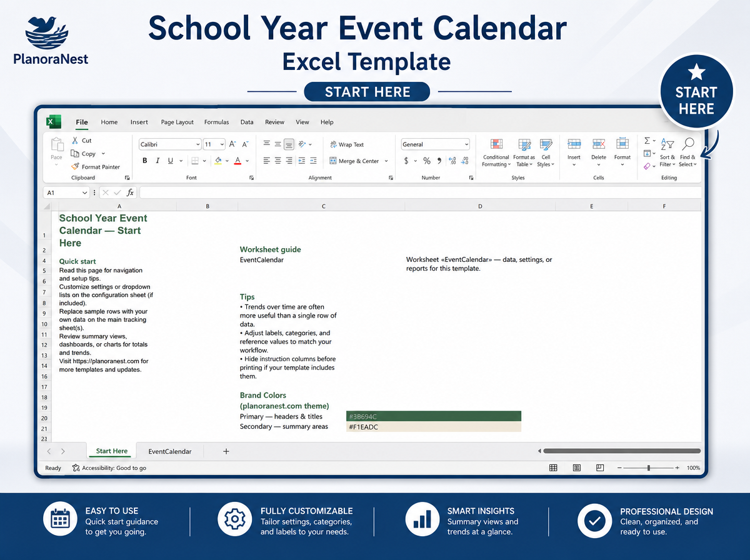Click the percent style icon
This screenshot has width=750, height=560.
(427, 161)
